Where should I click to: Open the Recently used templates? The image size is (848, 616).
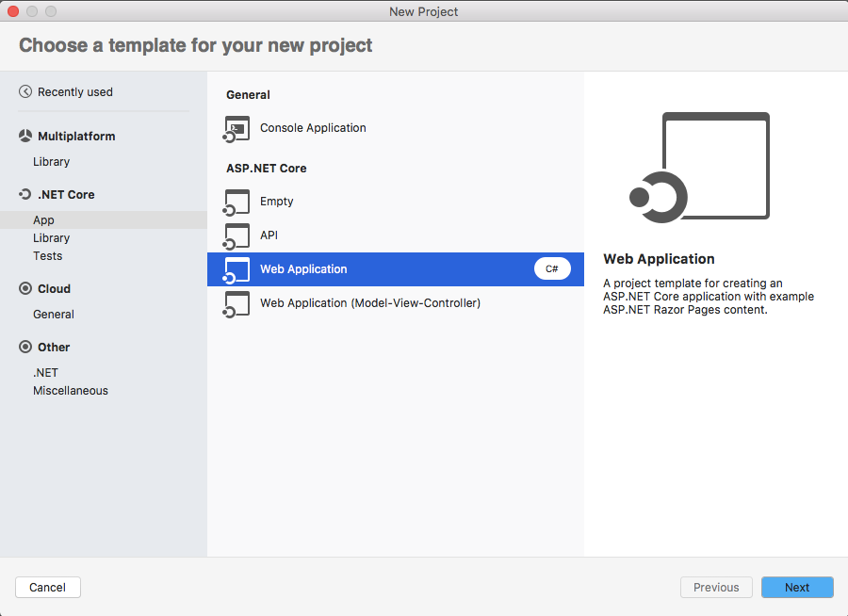coord(75,92)
